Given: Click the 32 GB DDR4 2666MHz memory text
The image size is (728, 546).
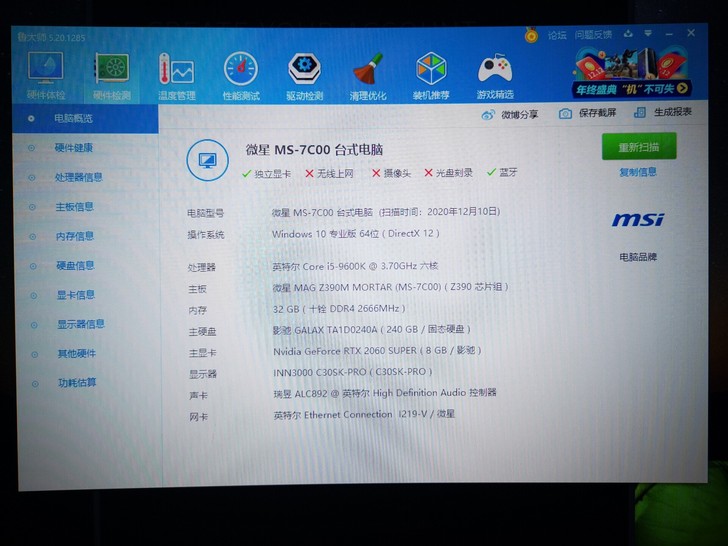Looking at the screenshot, I should [339, 309].
